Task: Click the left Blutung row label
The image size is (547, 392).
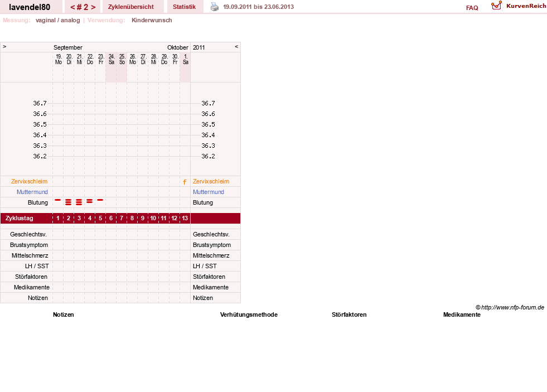Action: pyautogui.click(x=38, y=202)
